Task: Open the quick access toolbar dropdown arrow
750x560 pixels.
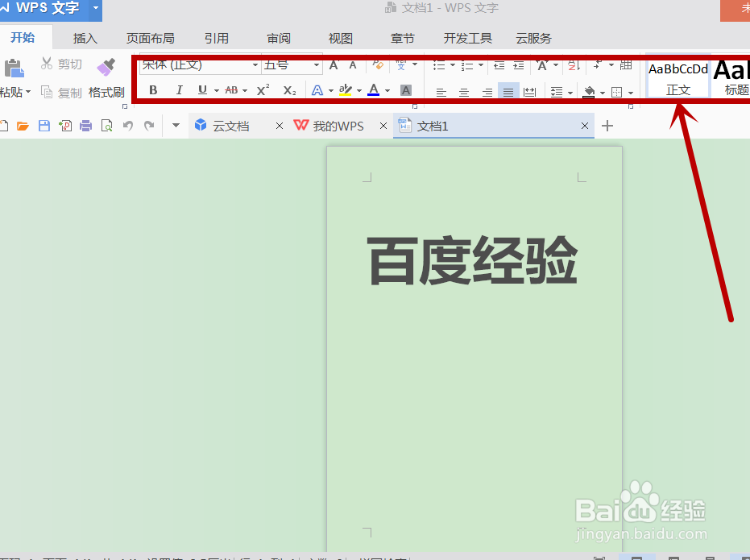Action: click(176, 126)
